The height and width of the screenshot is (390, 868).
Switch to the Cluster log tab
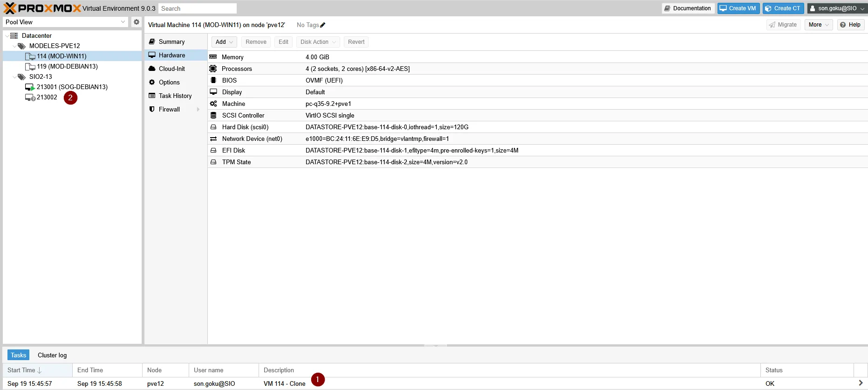pyautogui.click(x=52, y=355)
